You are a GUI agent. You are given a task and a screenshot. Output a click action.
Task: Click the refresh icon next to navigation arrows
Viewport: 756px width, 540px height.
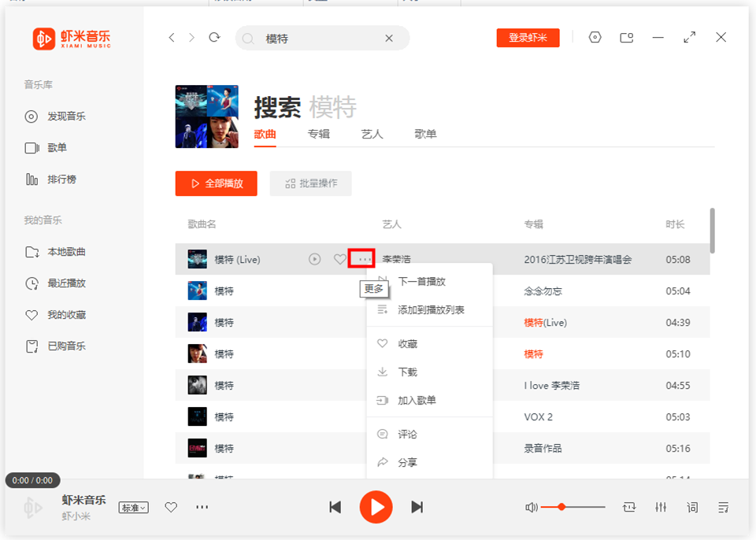214,38
